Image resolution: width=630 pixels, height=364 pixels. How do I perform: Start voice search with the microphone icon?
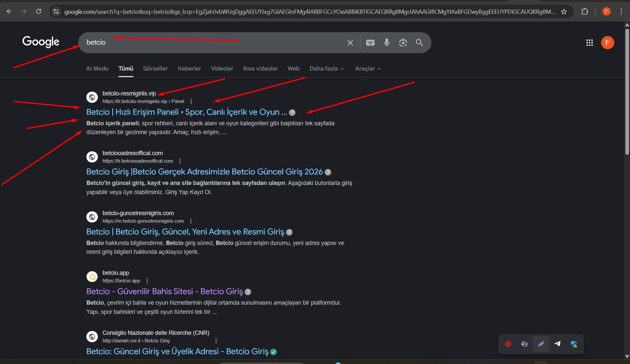(x=387, y=43)
